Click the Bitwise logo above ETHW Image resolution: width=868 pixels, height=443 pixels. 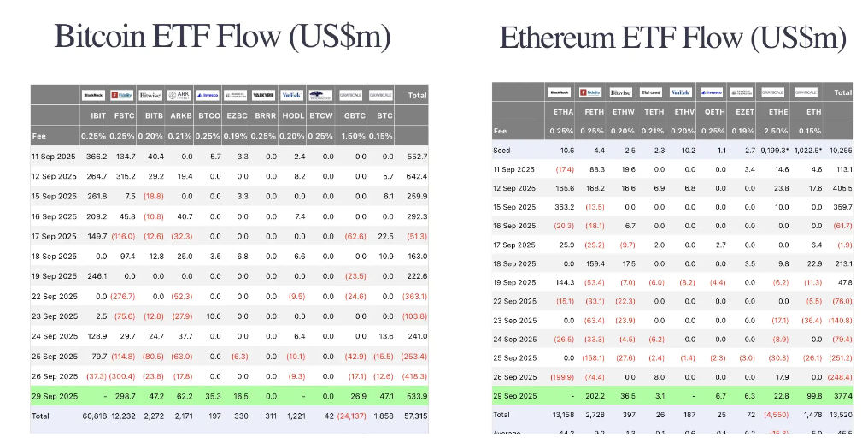(x=621, y=92)
